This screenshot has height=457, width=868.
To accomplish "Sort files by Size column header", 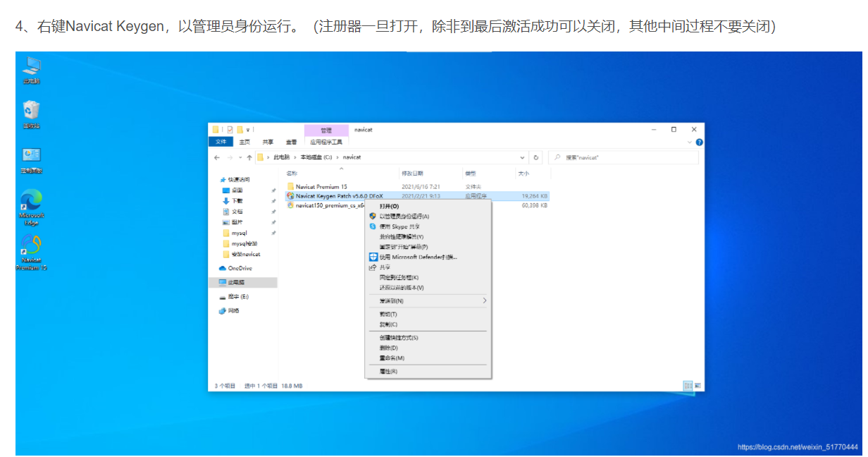I will (x=523, y=173).
